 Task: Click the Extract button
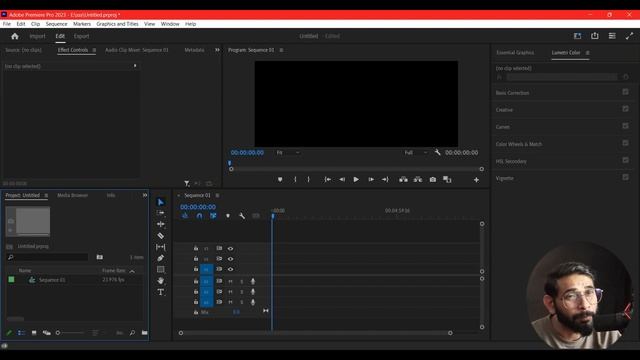tap(418, 180)
